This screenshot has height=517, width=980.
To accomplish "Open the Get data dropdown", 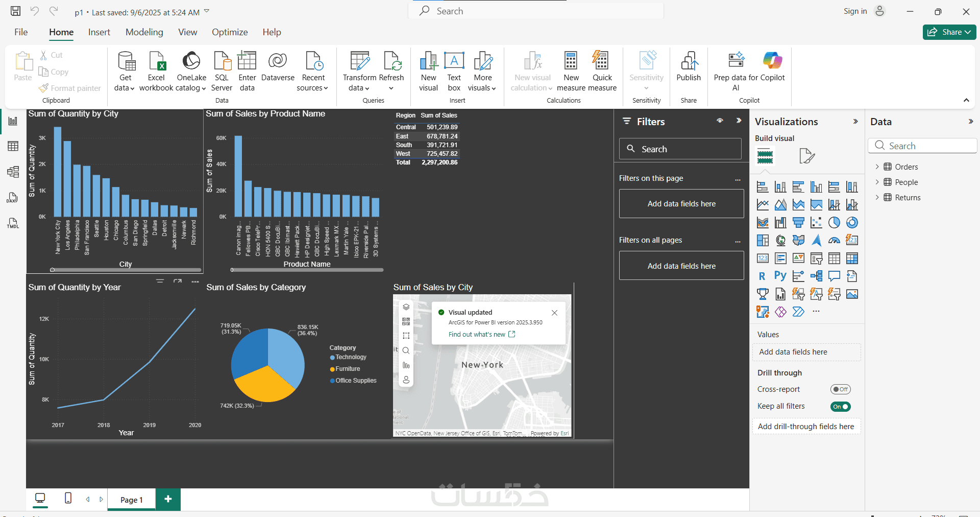I will click(x=125, y=72).
